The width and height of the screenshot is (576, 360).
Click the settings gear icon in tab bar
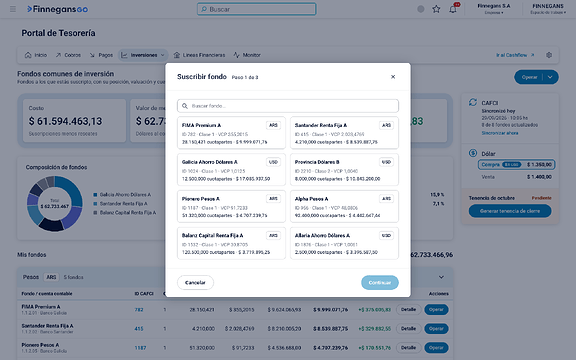(549, 55)
